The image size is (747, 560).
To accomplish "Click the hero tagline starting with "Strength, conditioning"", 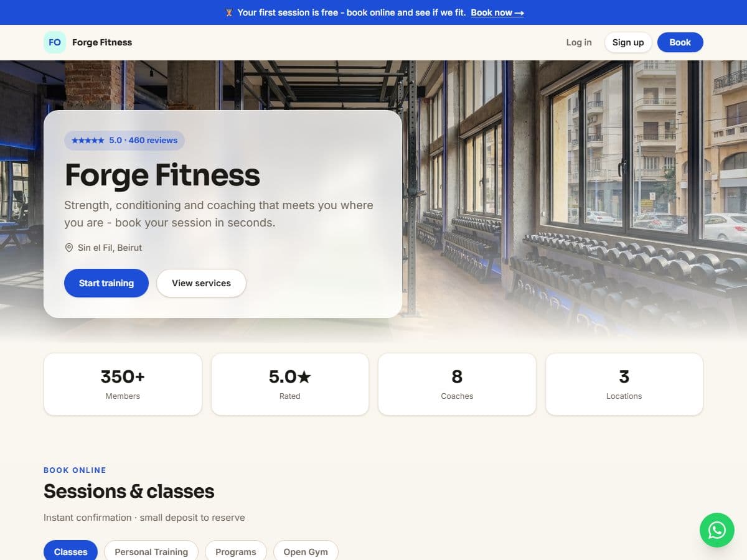I will (x=218, y=213).
